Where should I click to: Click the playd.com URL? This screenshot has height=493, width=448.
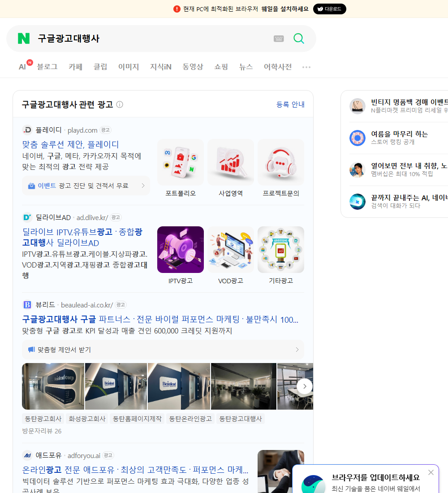(x=82, y=130)
